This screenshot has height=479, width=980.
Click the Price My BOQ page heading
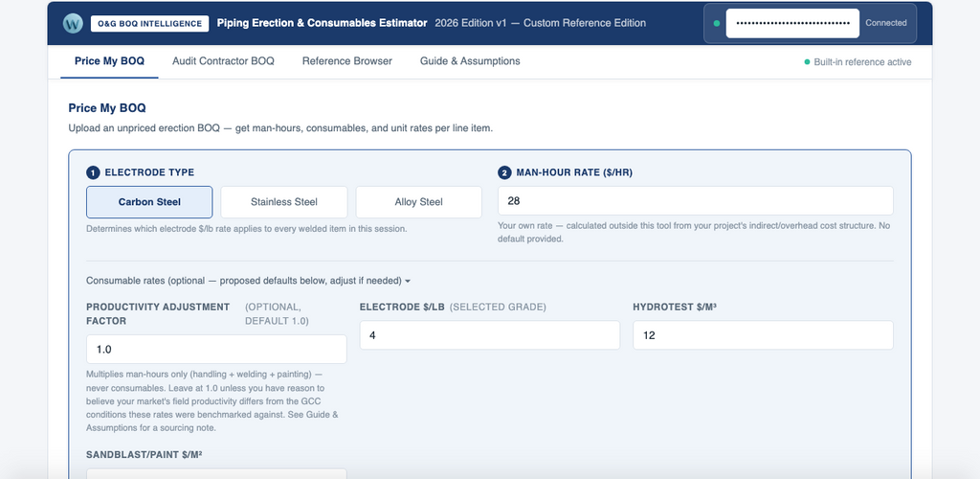coord(107,108)
